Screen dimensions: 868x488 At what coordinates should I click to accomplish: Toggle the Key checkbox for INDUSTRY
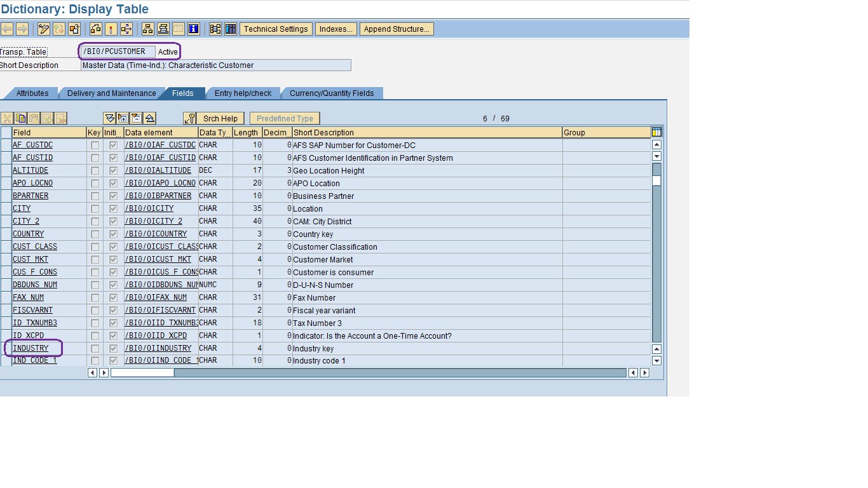94,348
